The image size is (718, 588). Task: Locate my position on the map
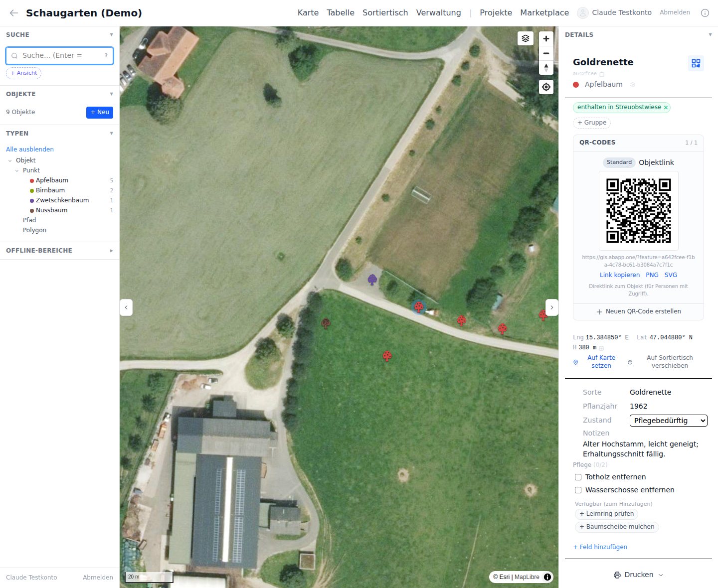pos(546,87)
